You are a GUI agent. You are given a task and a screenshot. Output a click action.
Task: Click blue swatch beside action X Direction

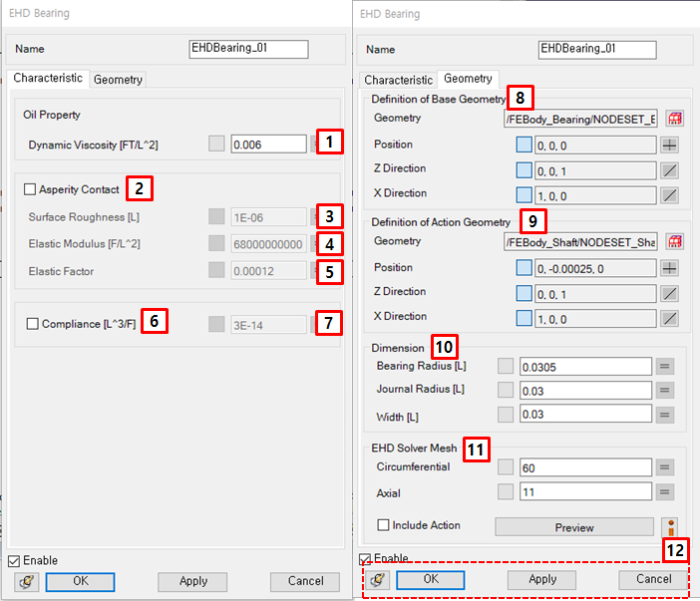click(x=525, y=318)
